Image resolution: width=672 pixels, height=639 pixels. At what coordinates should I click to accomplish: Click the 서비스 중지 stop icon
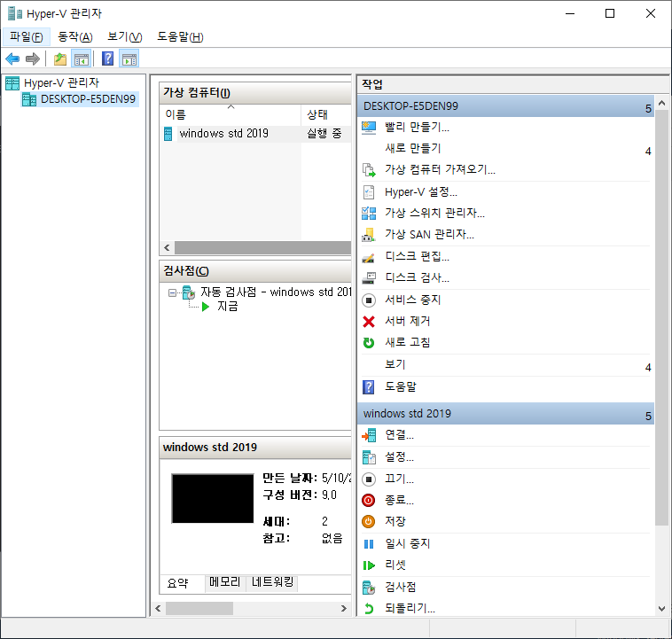tap(369, 300)
